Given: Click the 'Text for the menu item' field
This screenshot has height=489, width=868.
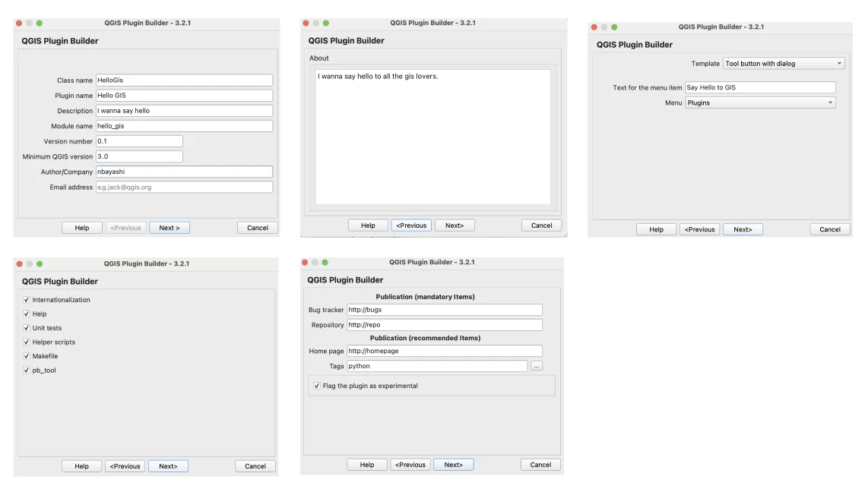Looking at the screenshot, I should pyautogui.click(x=760, y=87).
